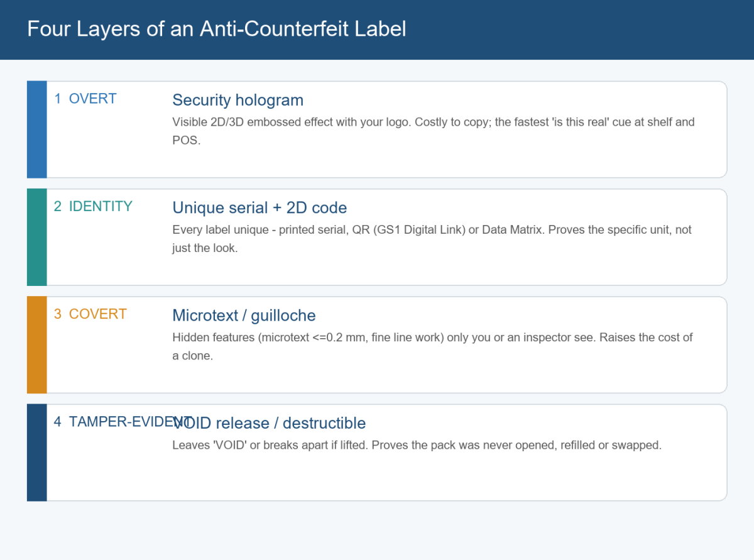Select the "3 COVERT" layer label

[90, 314]
